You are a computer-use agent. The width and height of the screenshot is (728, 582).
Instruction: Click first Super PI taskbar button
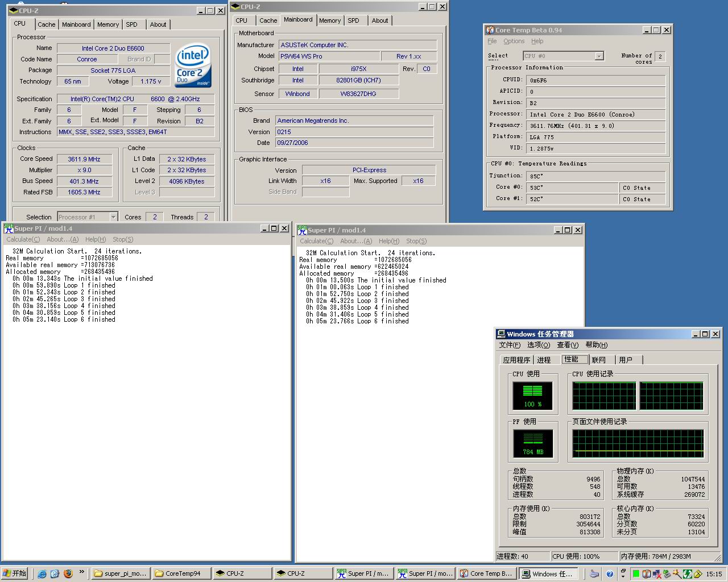364,573
